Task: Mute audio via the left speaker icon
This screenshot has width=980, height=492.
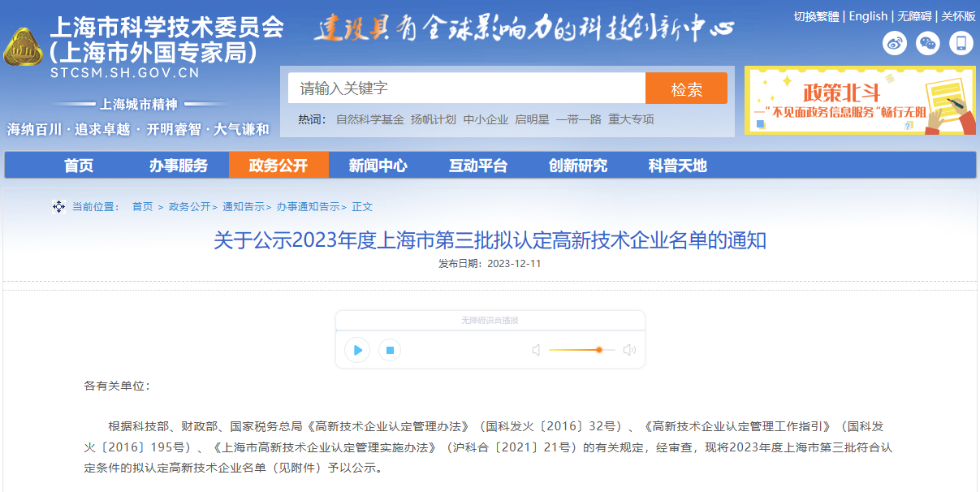Action: pos(536,349)
